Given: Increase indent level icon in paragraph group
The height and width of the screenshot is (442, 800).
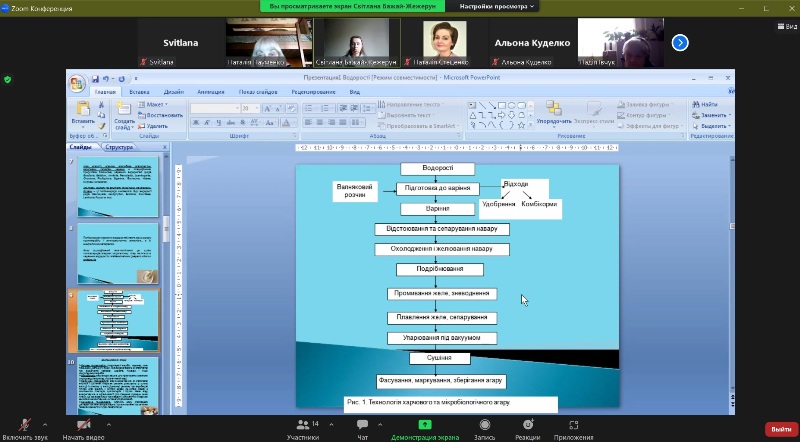Looking at the screenshot, I should tap(354, 108).
